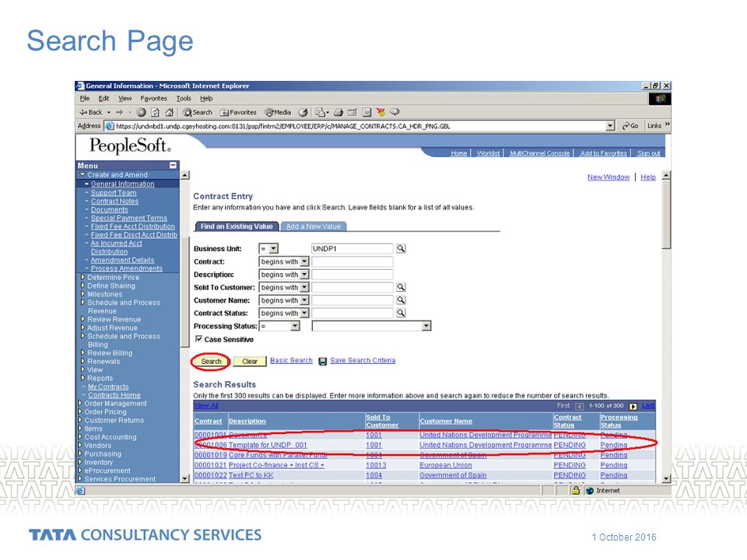
Task: Click the Business Unit lookup magnifier
Action: click(x=402, y=249)
